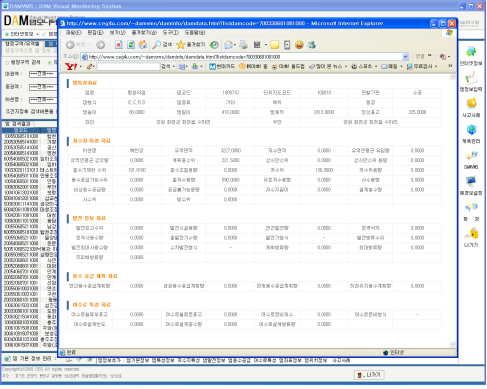Open the 대권역 combo box

coord(43,74)
